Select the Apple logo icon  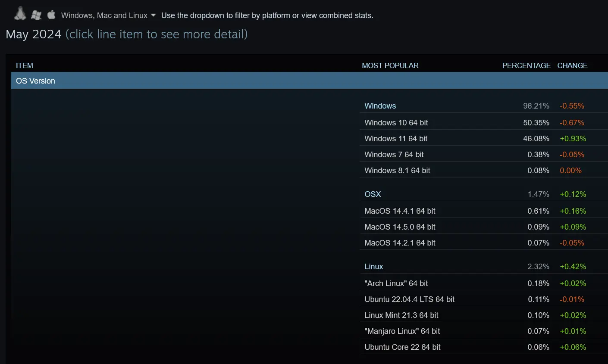(x=51, y=14)
